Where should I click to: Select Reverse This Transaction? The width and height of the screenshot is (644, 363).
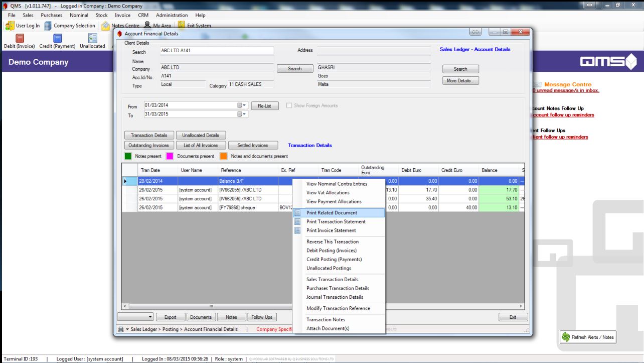pos(339,242)
